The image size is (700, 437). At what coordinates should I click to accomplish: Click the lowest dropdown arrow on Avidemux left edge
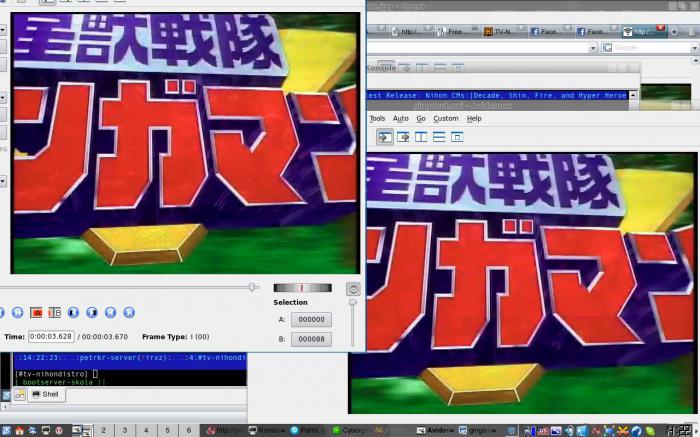pyautogui.click(x=2, y=181)
